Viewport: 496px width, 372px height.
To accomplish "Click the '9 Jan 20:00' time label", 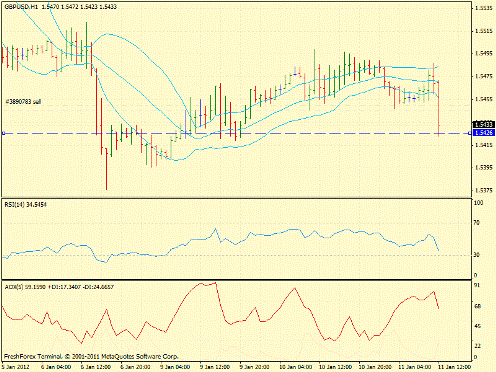I will 254,367.
